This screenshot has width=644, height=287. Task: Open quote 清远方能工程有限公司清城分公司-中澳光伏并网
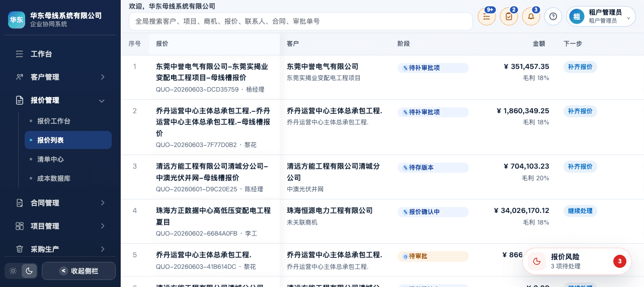coord(212,172)
